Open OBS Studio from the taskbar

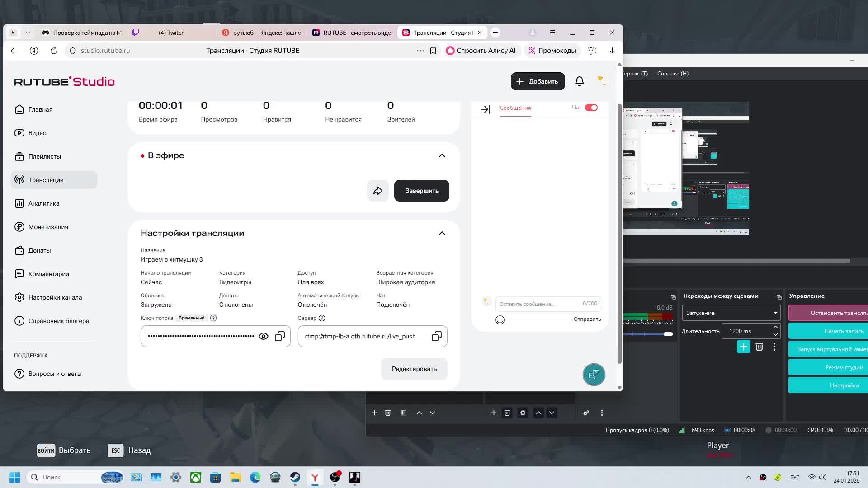[335, 477]
